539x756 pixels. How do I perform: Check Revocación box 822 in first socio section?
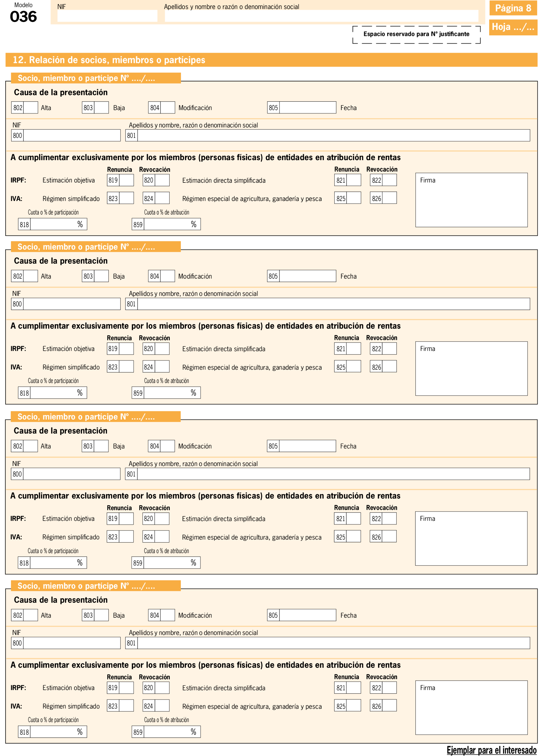pos(389,180)
